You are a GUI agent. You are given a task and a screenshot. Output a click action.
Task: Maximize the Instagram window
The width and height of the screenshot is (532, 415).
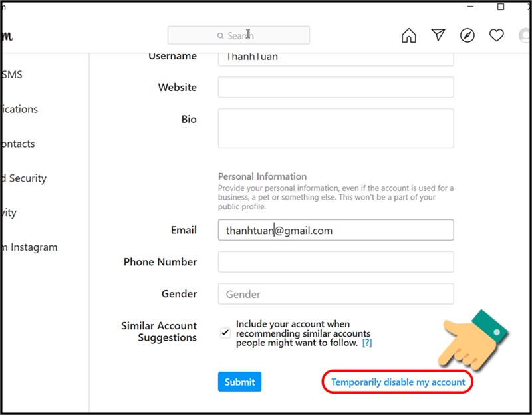point(501,7)
